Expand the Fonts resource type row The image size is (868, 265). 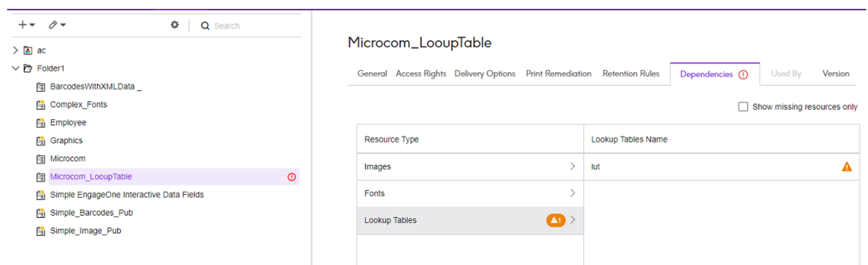470,193
